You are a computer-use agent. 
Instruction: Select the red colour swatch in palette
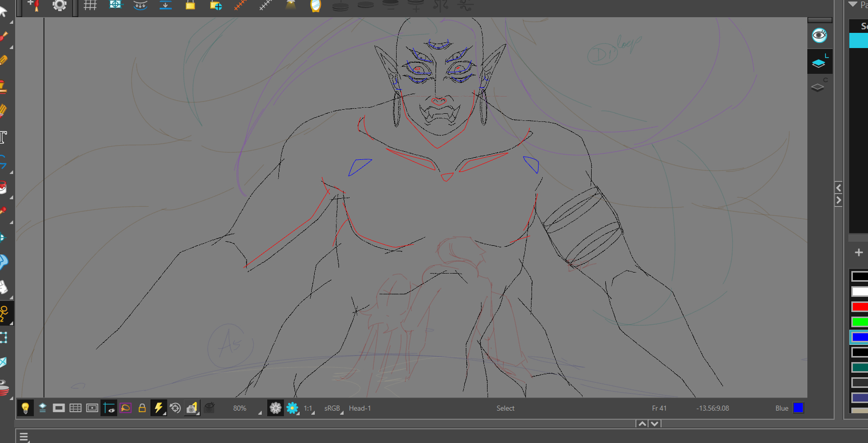[859, 307]
